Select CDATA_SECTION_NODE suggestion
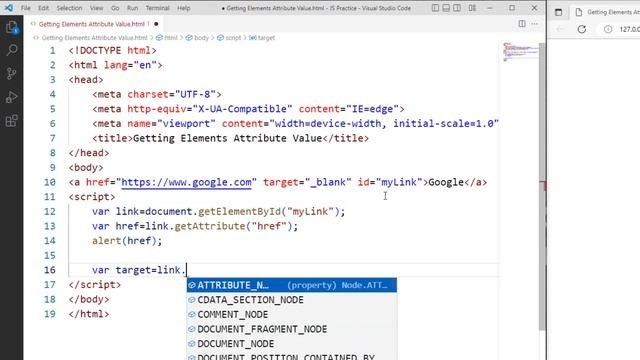Viewport: 640px width, 360px height. (x=292, y=300)
